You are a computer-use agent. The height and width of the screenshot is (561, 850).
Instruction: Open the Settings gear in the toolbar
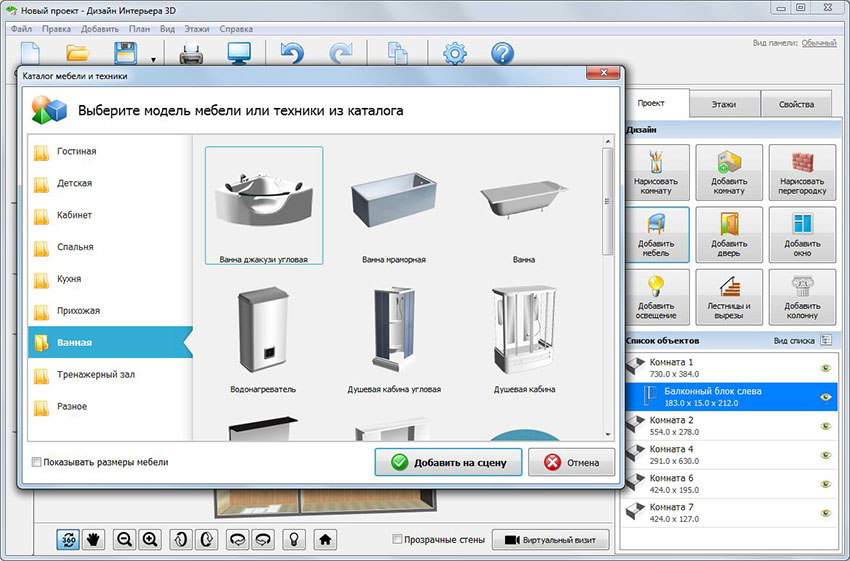455,53
